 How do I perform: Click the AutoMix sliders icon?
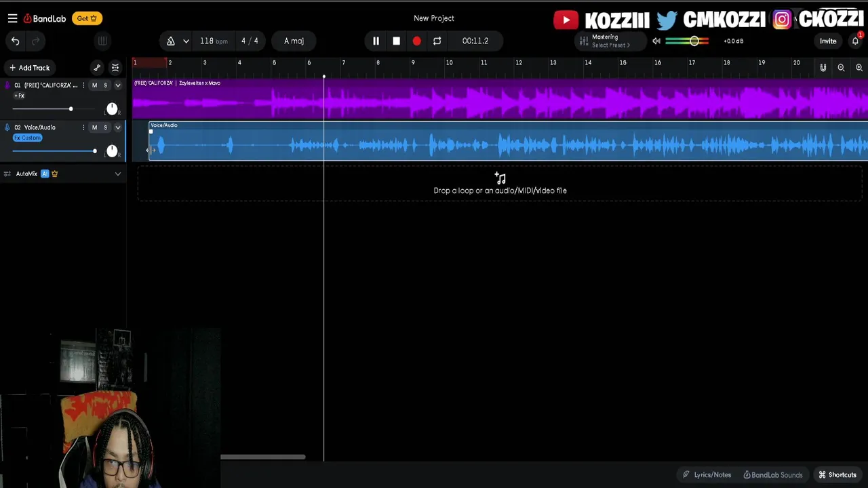(x=7, y=174)
